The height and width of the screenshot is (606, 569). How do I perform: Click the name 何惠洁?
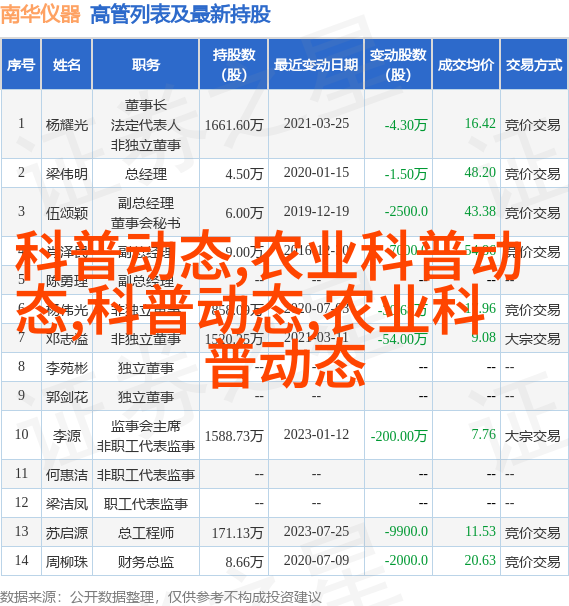tap(67, 475)
